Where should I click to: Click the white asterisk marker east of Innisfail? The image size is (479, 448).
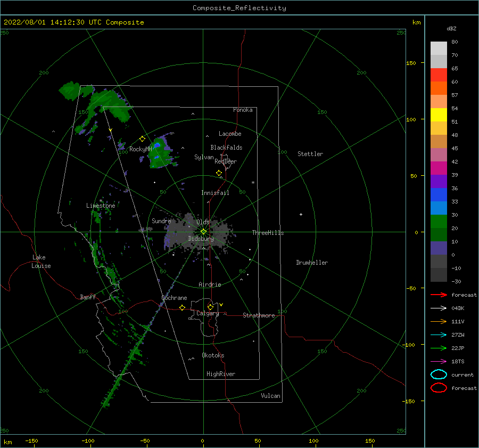tap(253, 183)
